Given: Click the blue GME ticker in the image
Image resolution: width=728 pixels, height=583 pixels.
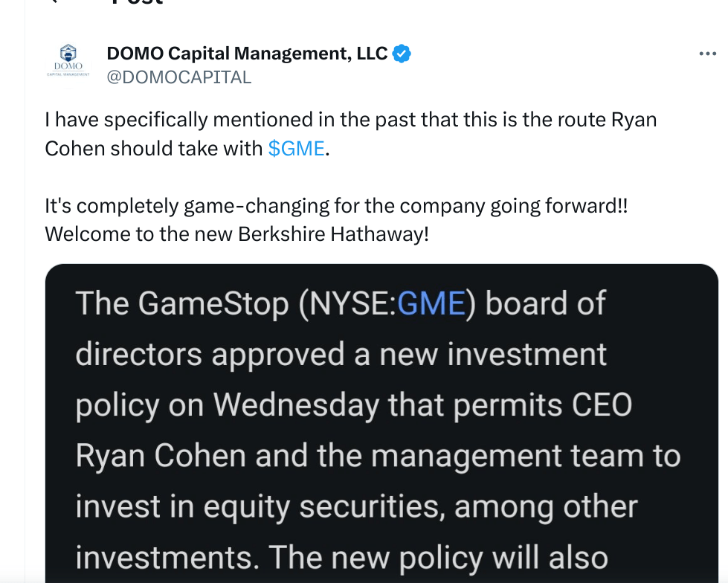Looking at the screenshot, I should (431, 304).
